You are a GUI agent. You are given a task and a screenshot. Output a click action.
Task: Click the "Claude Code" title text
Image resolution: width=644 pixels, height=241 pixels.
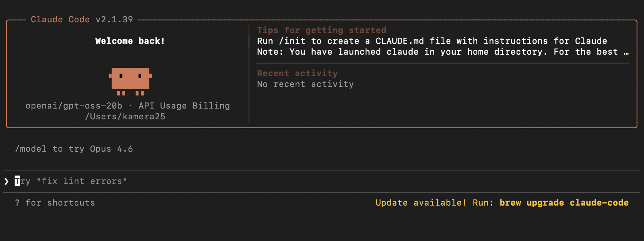point(60,20)
